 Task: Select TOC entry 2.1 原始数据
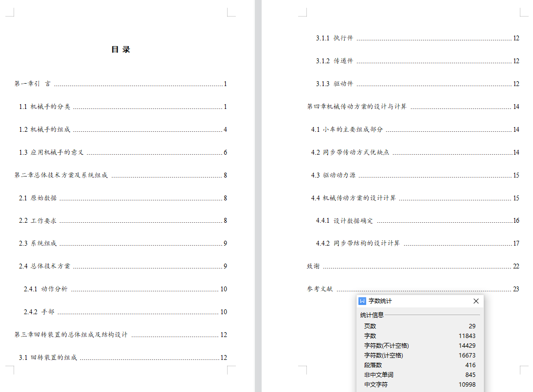point(38,198)
